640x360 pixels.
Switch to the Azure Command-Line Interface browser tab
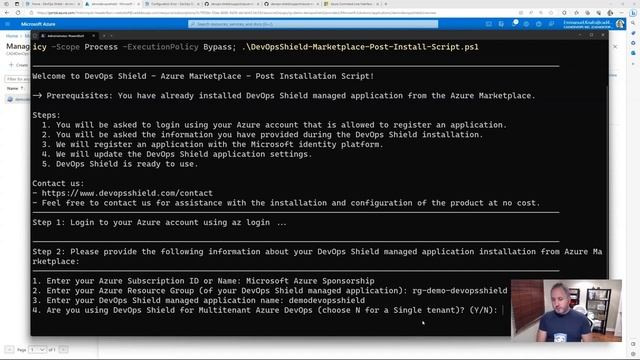pos(353,4)
